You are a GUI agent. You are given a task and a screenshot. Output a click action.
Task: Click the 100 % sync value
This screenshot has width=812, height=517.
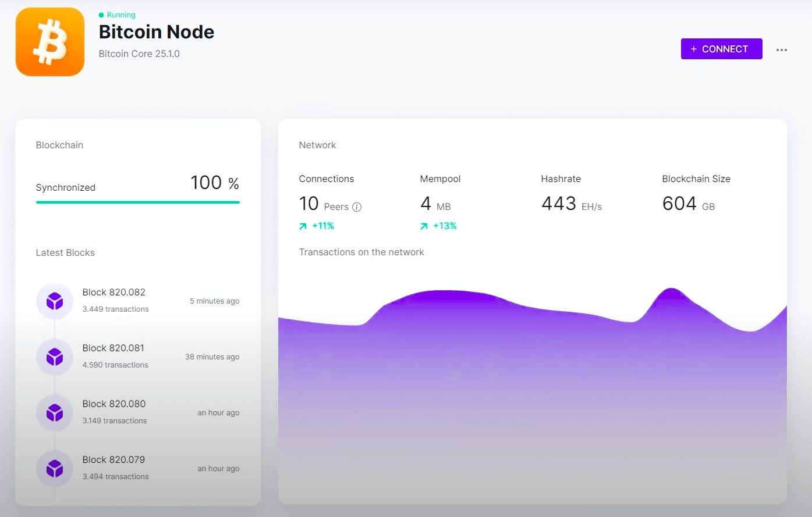pyautogui.click(x=215, y=183)
